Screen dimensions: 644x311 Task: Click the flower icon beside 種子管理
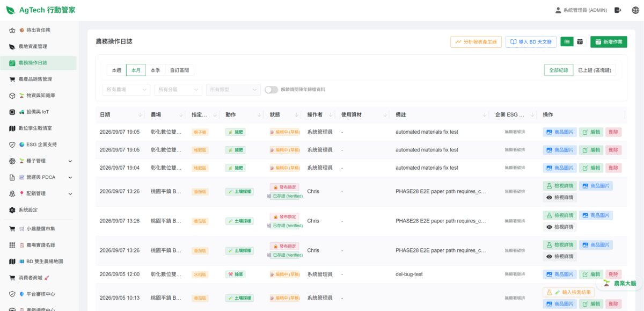pyautogui.click(x=12, y=161)
